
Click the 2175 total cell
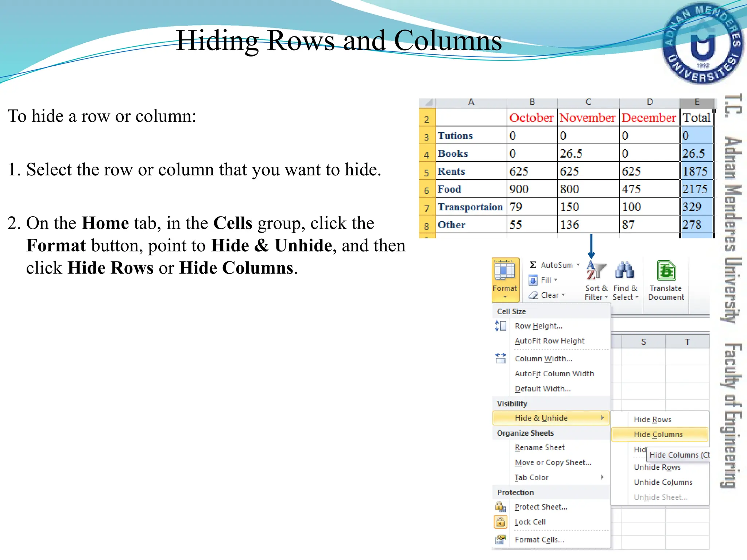coord(697,189)
